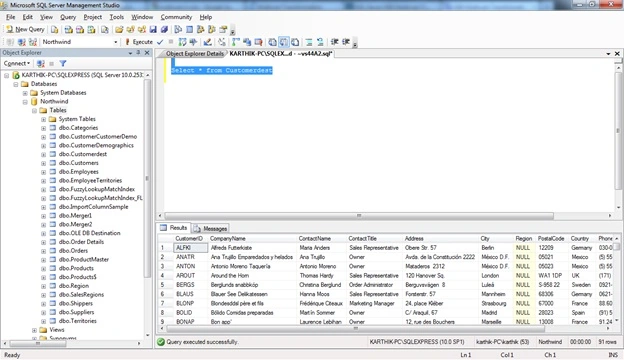Viewport: 624px width, 360px height.
Task: Switch output to Results to Grid
Action: pyautogui.click(x=284, y=42)
